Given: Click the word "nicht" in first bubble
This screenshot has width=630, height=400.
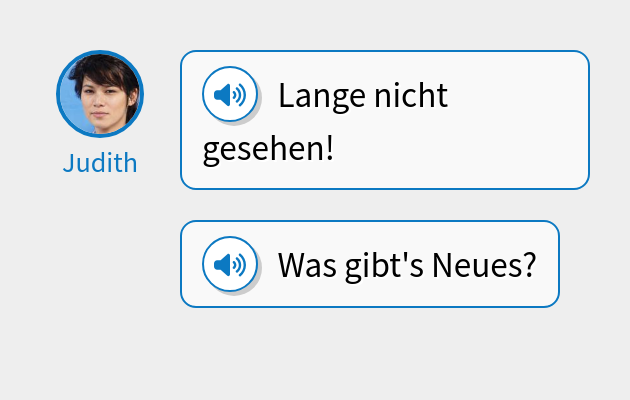Looking at the screenshot, I should [x=410, y=97].
